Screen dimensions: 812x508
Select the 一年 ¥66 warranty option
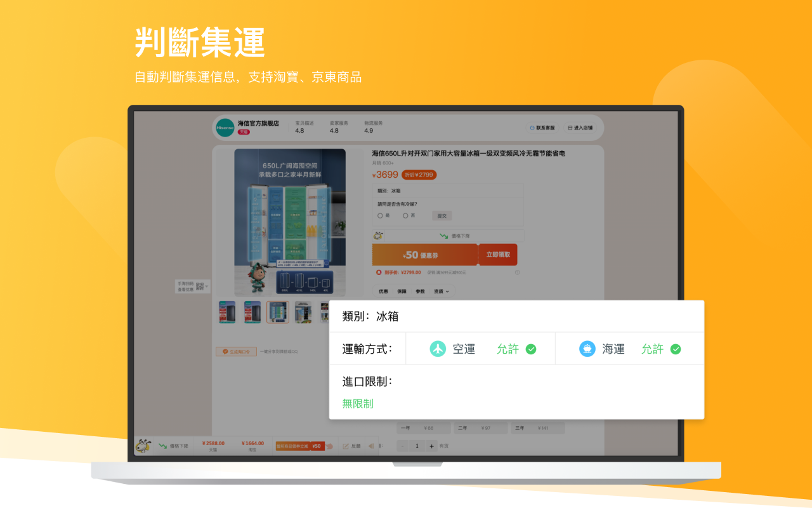coord(424,428)
